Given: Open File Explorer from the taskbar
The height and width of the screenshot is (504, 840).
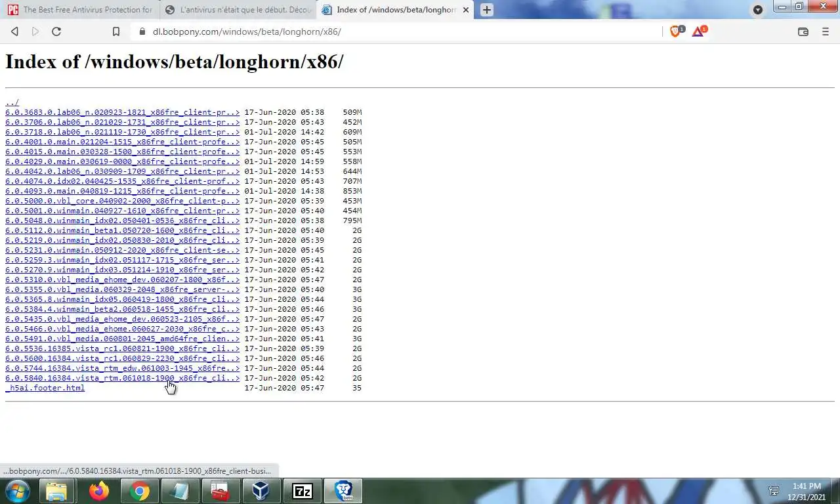Looking at the screenshot, I should click(x=57, y=491).
